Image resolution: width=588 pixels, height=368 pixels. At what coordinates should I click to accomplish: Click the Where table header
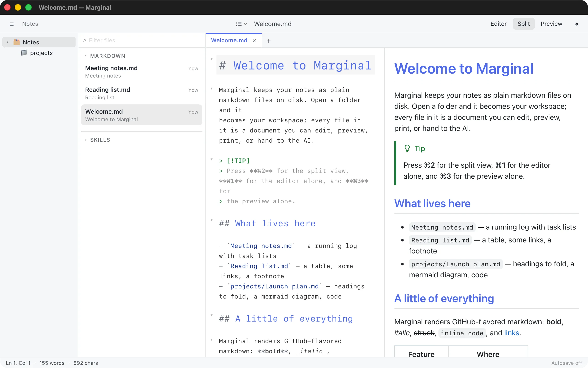488,354
